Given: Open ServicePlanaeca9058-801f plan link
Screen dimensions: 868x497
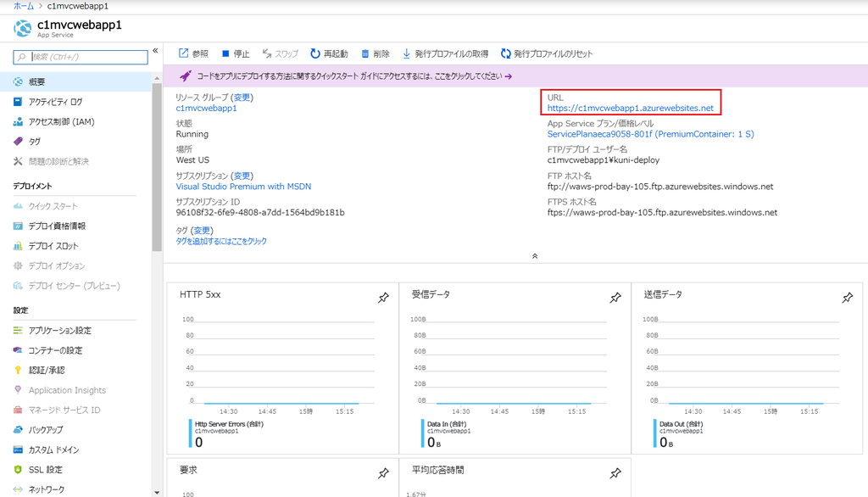Looking at the screenshot, I should 650,134.
